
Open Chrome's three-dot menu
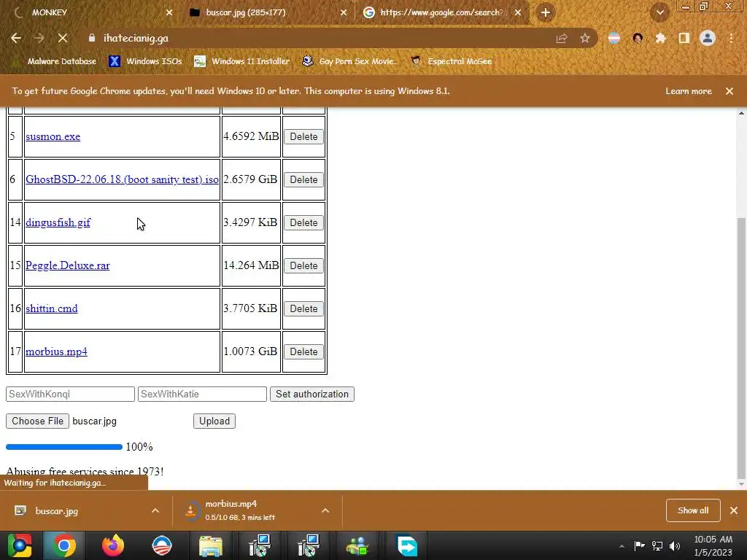(x=731, y=38)
